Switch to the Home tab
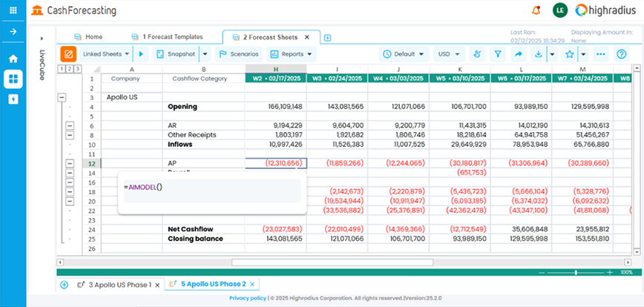The image size is (644, 307). tap(89, 37)
